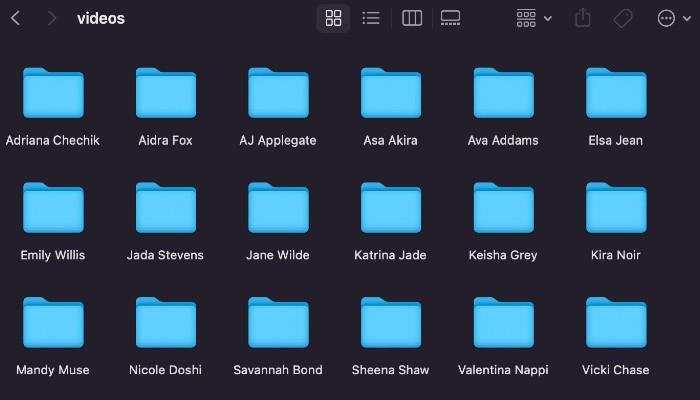This screenshot has height=400, width=700.
Task: Expand the more actions dropdown arrow
Action: click(x=687, y=19)
